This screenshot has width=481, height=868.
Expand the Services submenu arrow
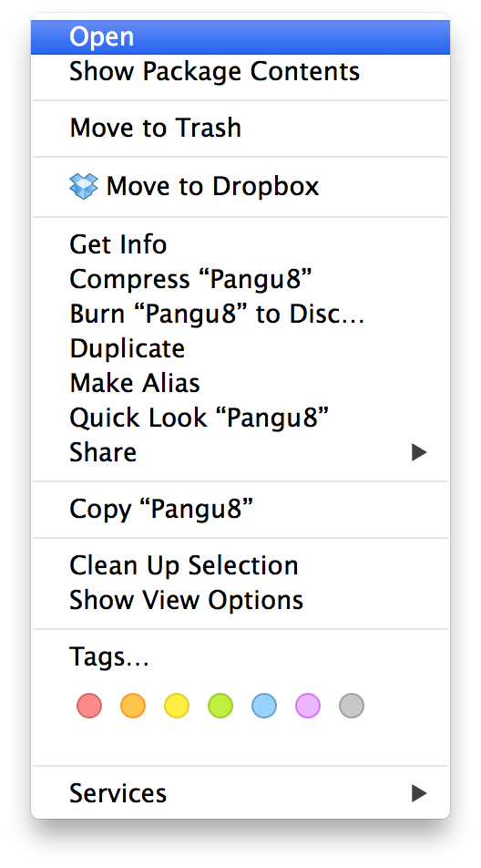point(419,793)
